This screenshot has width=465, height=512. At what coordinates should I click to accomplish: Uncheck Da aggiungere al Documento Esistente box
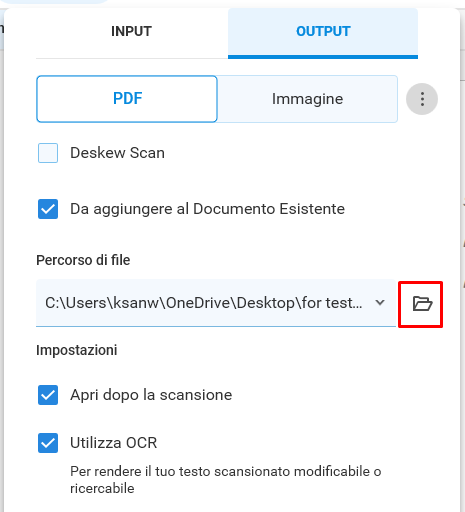[48, 209]
